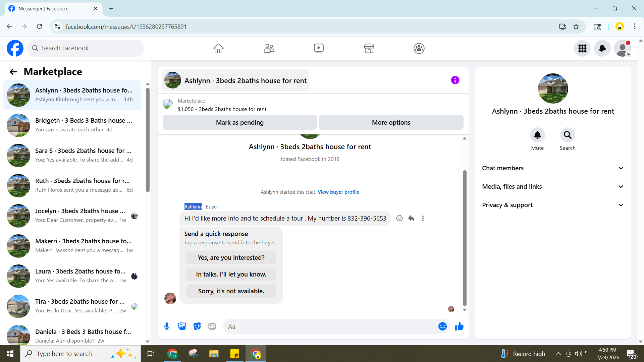Reply to Ashlynn's message arrow icon
The width and height of the screenshot is (644, 362).
click(411, 219)
